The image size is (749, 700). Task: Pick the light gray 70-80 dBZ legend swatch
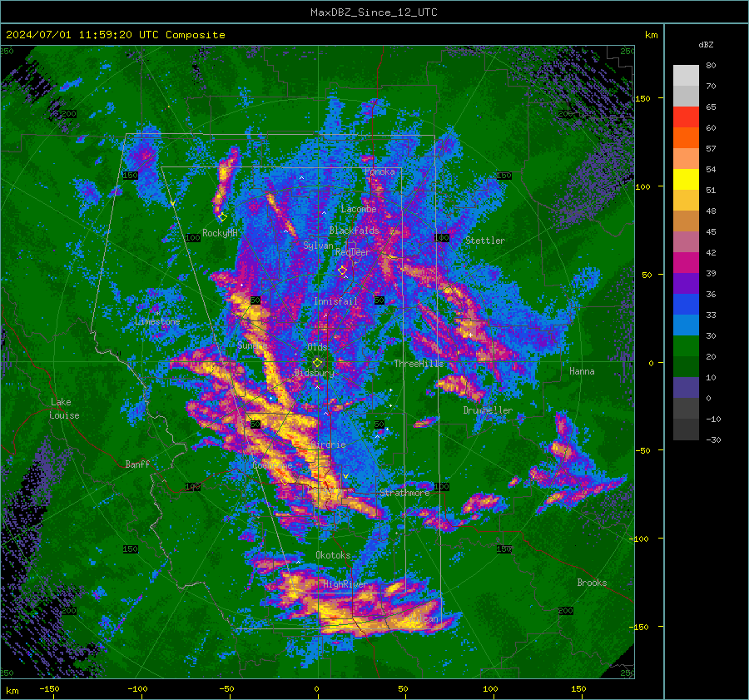pyautogui.click(x=686, y=76)
